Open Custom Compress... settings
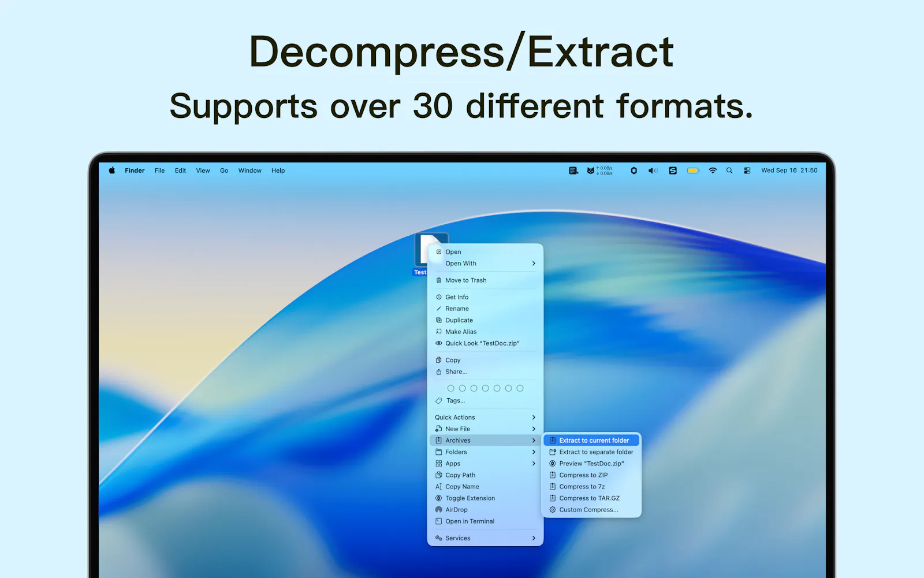 tap(591, 510)
